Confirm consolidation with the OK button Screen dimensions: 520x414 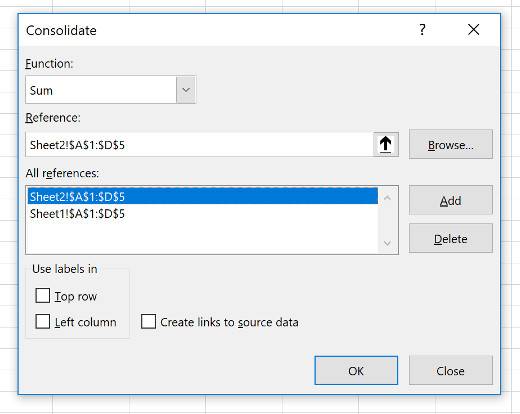pos(356,371)
